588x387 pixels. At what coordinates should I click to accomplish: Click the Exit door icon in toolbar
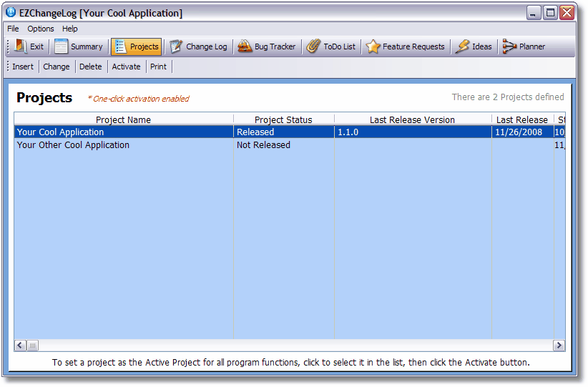21,46
